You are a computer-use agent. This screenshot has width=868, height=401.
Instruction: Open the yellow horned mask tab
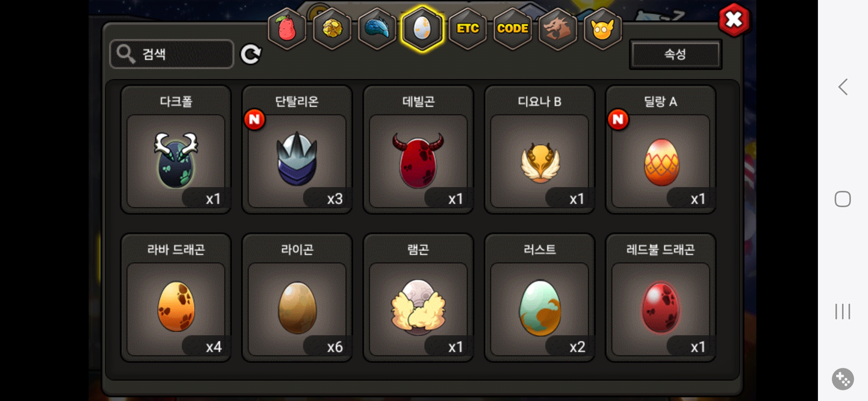click(603, 29)
